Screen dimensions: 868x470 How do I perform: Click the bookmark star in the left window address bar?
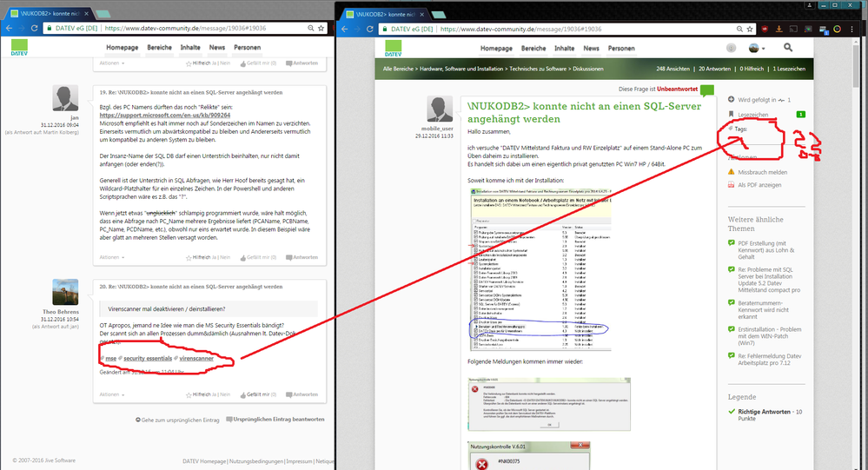(x=321, y=28)
